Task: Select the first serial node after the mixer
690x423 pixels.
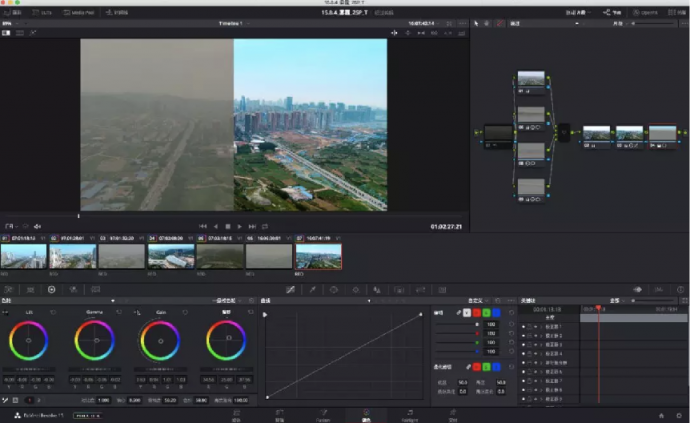Action: (597, 137)
